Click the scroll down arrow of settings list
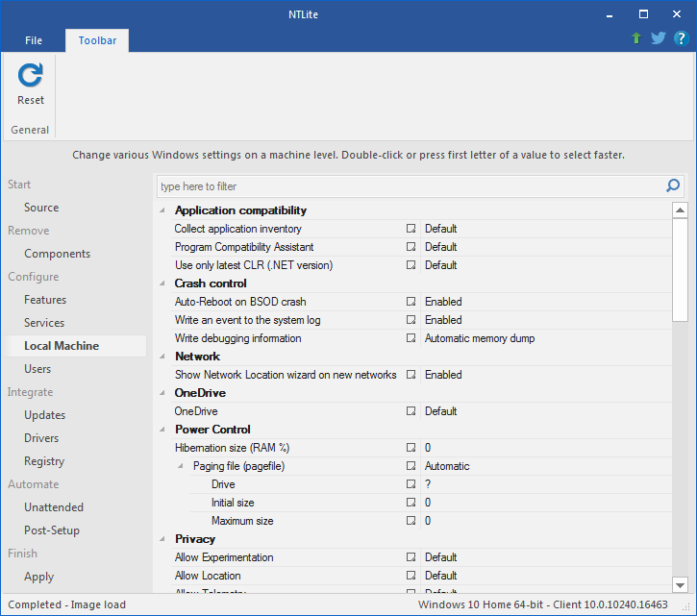This screenshot has width=697, height=616. tap(680, 585)
